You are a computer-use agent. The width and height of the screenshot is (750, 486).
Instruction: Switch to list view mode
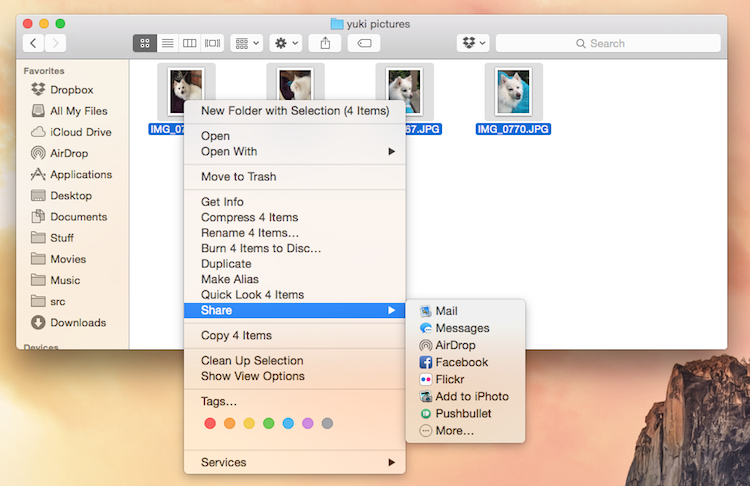tap(167, 43)
